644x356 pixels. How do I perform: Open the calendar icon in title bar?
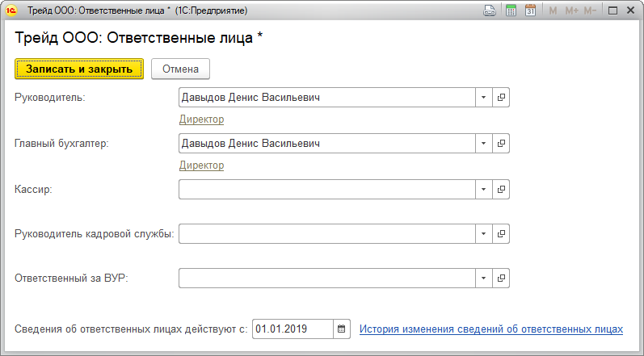pos(530,10)
